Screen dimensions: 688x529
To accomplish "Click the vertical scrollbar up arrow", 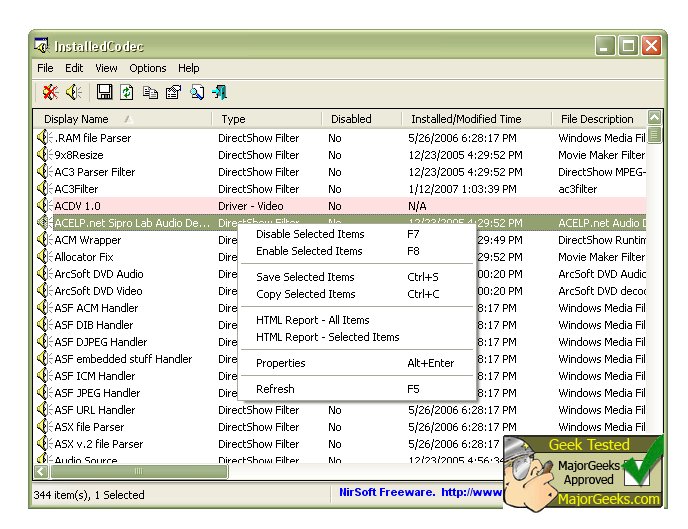I will (655, 118).
